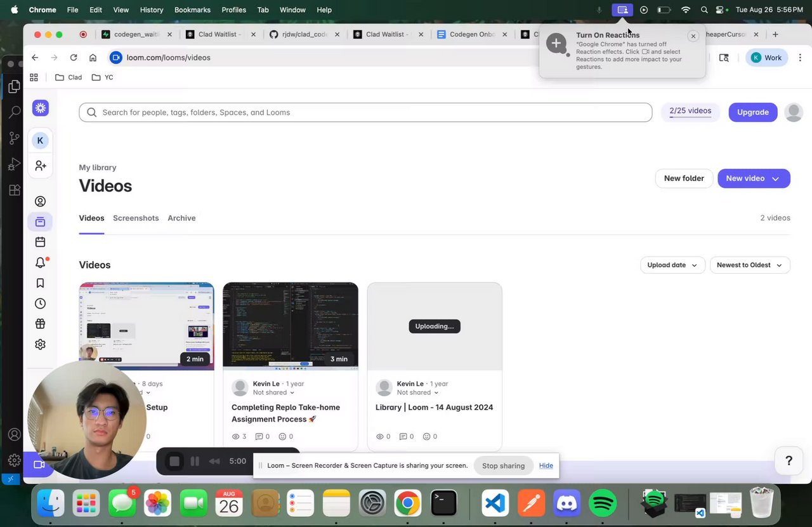Screen dimensions: 812x527
Task: Select the Library icon in Loom sidebar
Action: tap(40, 222)
